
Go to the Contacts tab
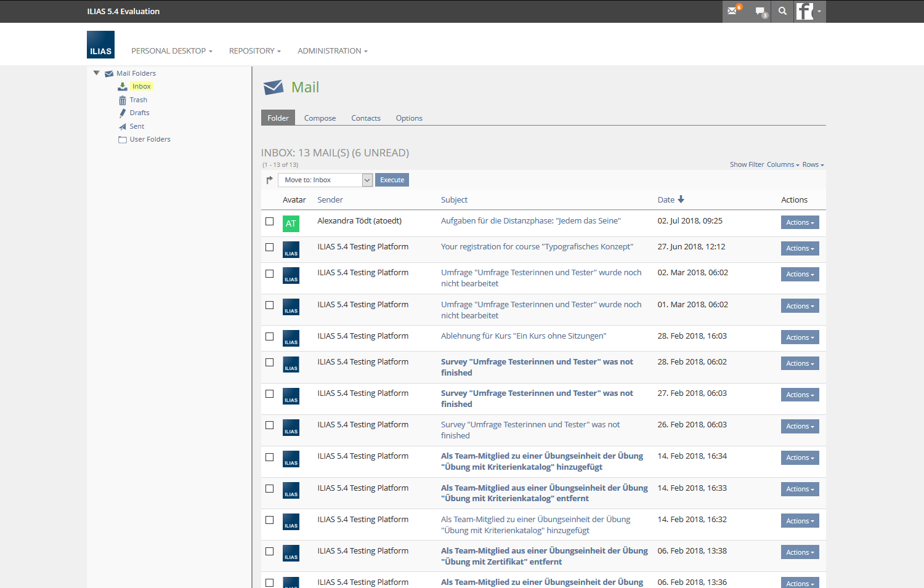click(366, 118)
